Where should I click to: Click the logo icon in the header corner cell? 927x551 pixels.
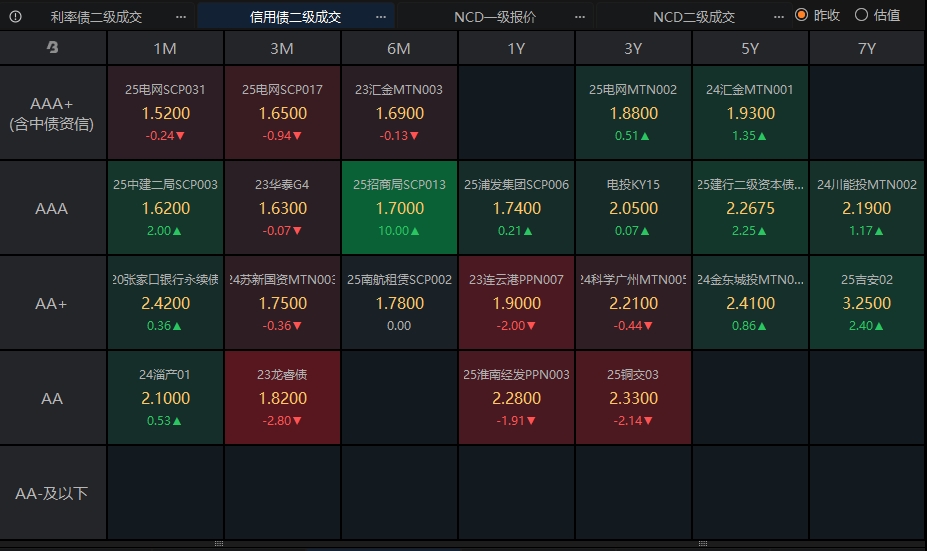tap(53, 47)
